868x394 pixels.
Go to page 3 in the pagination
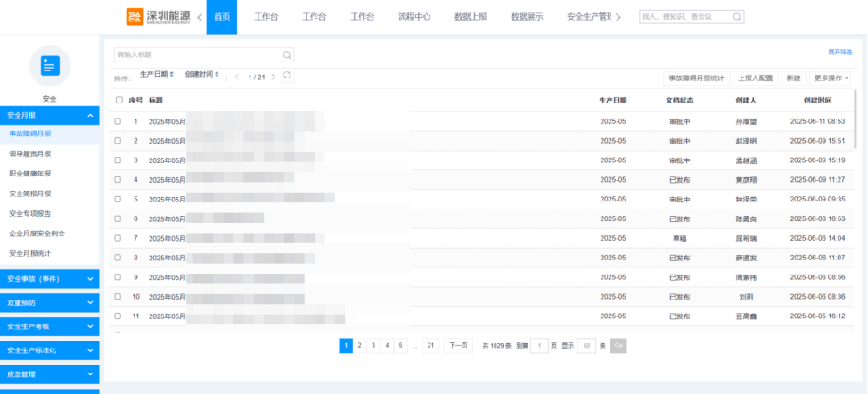373,346
